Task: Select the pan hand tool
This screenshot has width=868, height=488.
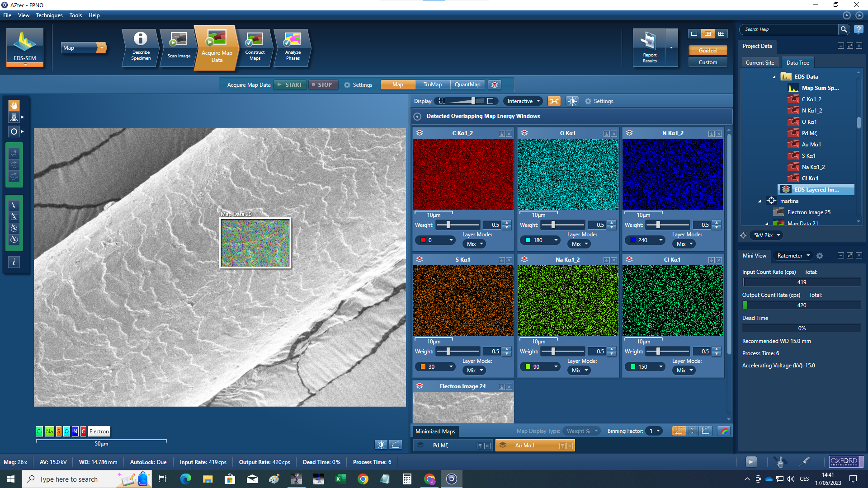Action: point(14,105)
